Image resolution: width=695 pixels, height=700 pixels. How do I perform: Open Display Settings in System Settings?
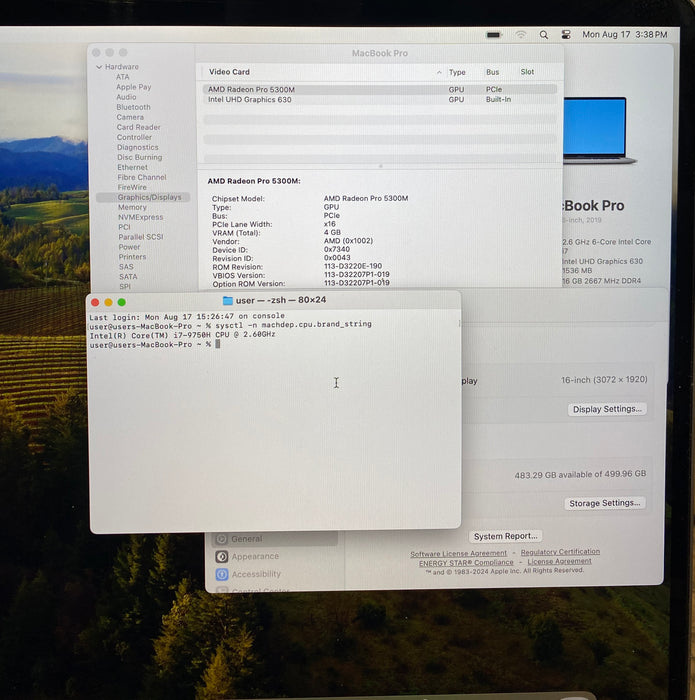(607, 409)
